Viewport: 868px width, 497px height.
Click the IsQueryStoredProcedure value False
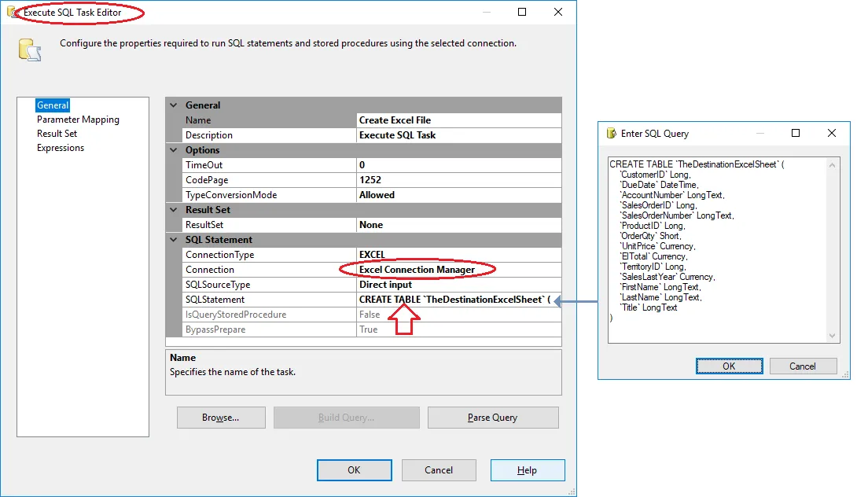[459, 315]
